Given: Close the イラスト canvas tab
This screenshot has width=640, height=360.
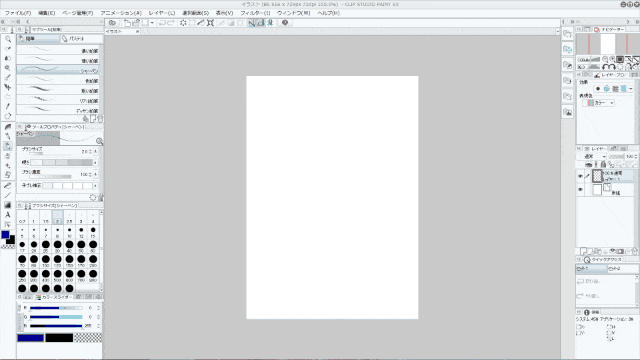Looking at the screenshot, I should (138, 31).
